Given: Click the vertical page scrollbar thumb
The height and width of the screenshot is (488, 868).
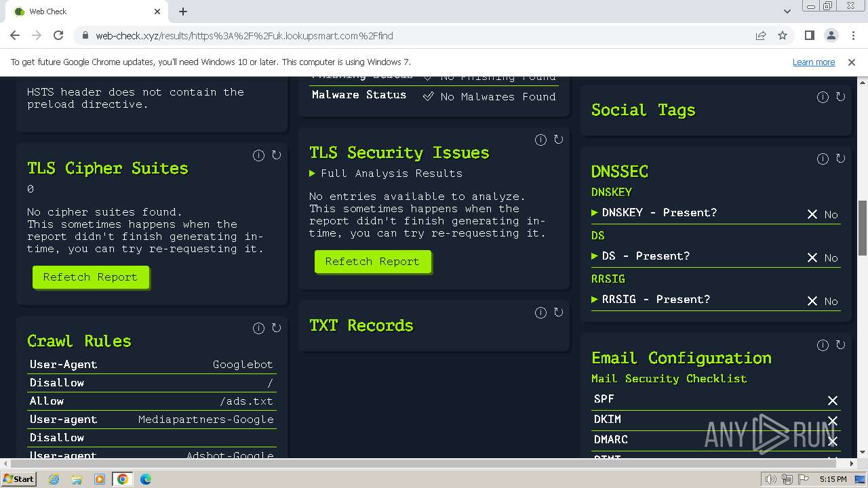Looking at the screenshot, I should (x=863, y=228).
